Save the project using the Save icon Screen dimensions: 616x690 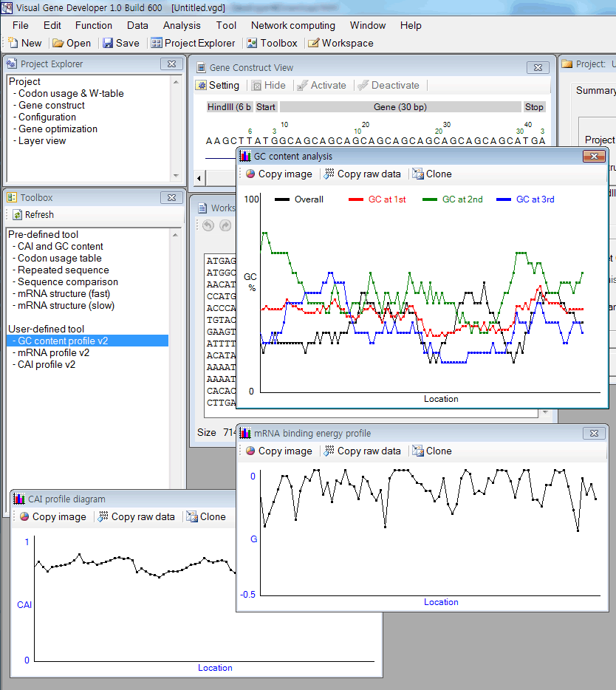120,43
